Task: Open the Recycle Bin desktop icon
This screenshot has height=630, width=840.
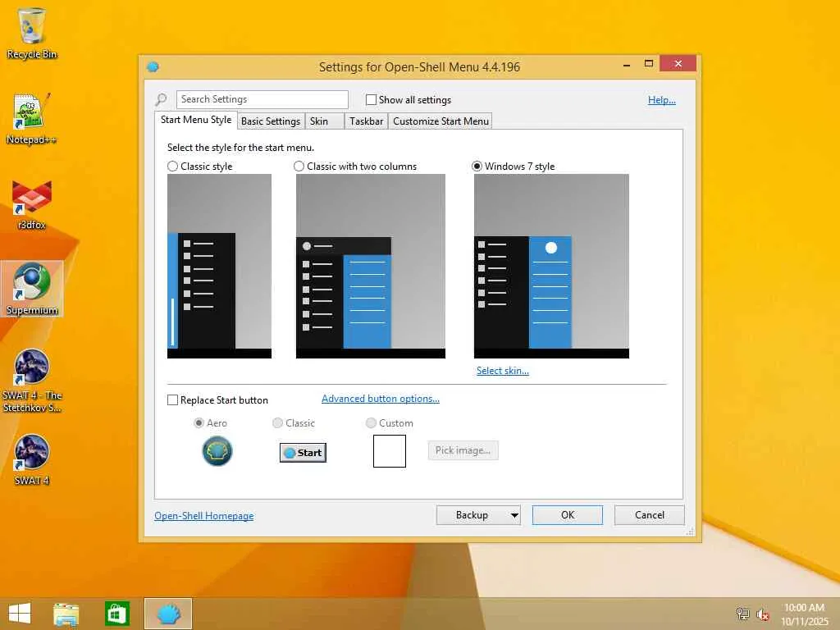Action: (x=32, y=33)
